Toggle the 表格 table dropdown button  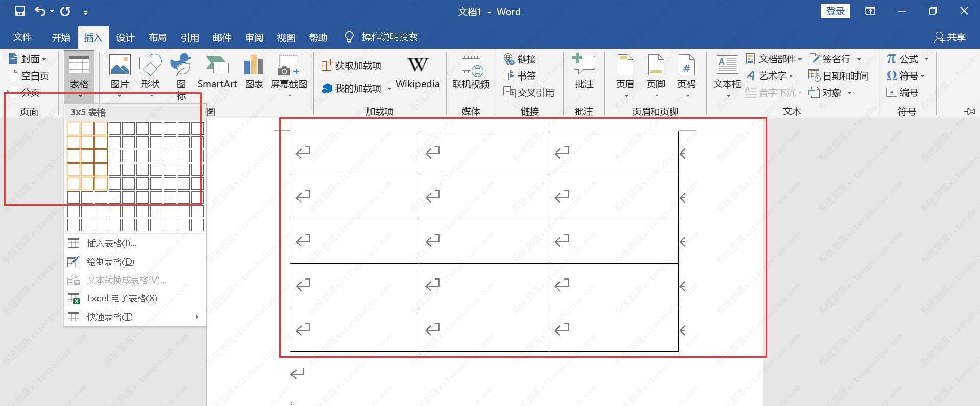coord(79,77)
